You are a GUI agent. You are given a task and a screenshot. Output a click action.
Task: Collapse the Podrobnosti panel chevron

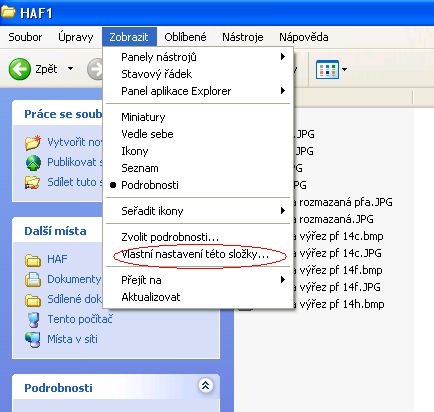[x=206, y=386]
